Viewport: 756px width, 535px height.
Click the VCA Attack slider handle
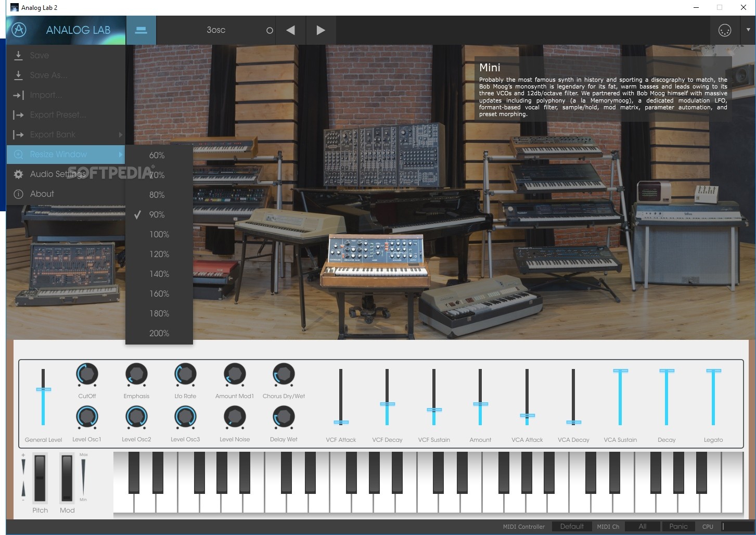[527, 415]
